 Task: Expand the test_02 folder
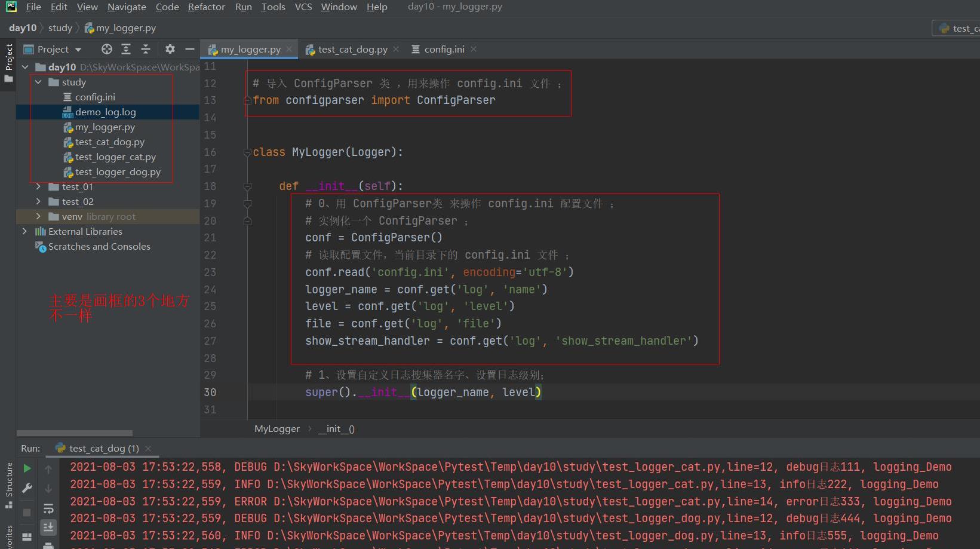pyautogui.click(x=38, y=201)
